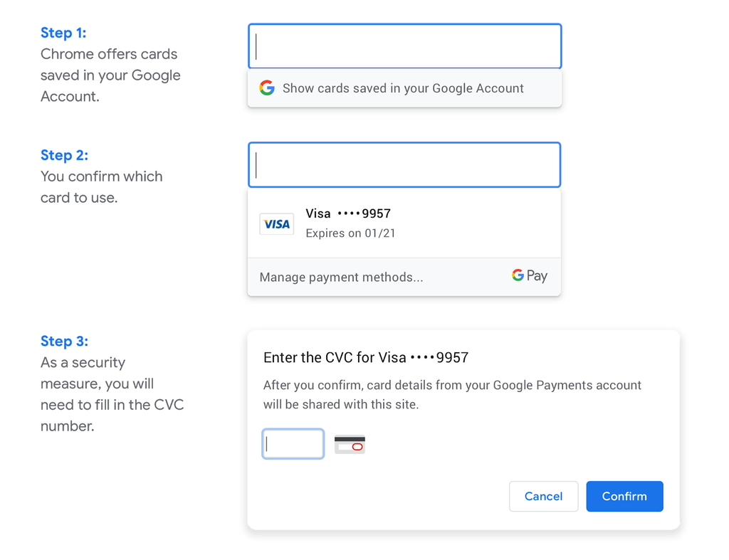Click the G in the Pay logo
729x560 pixels.
[517, 275]
